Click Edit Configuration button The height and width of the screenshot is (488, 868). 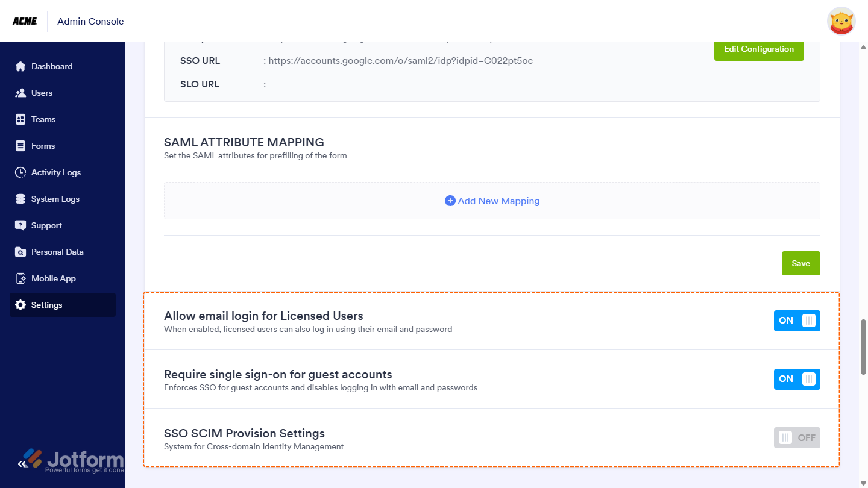[759, 49]
